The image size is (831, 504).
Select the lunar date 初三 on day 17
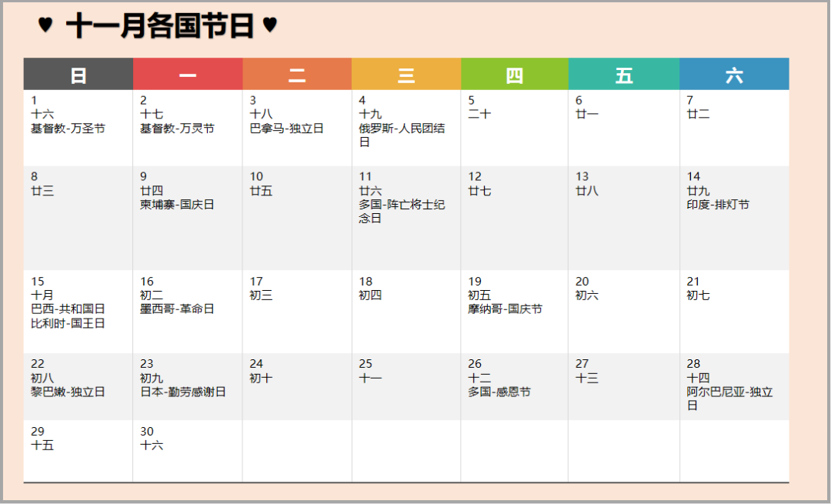(261, 295)
